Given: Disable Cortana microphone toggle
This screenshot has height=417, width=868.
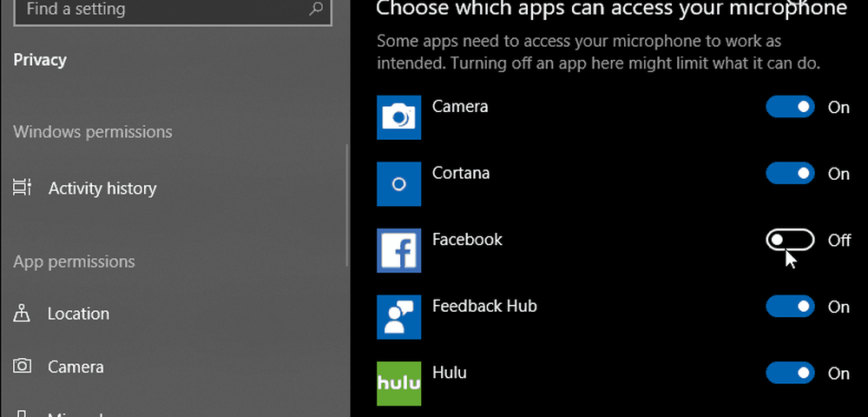Looking at the screenshot, I should 790,174.
